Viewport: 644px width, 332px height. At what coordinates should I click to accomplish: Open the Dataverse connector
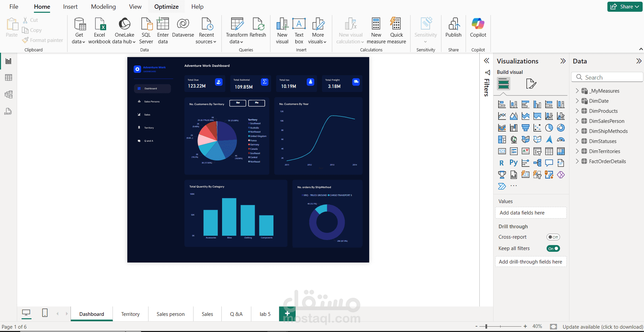[x=183, y=28]
